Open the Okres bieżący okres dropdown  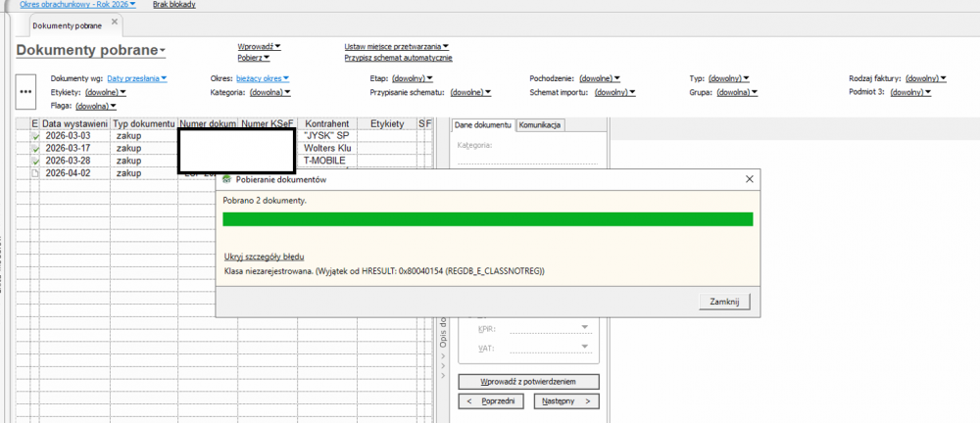click(x=263, y=78)
